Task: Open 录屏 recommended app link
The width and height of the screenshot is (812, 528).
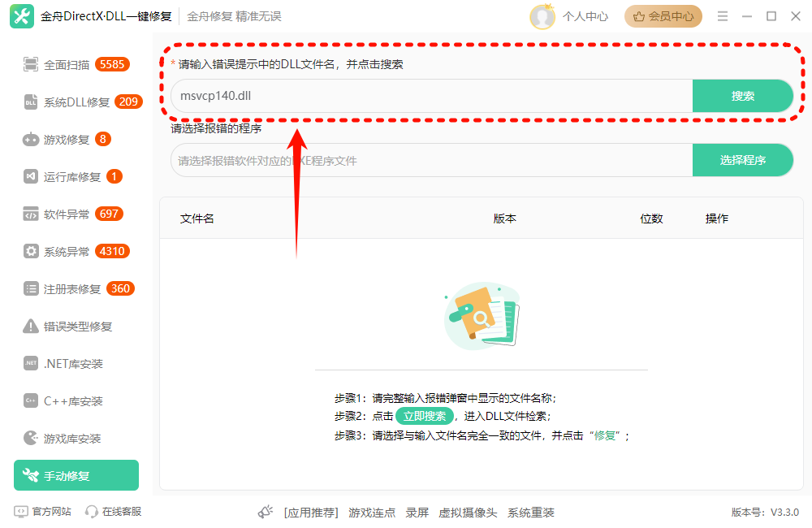Action: point(417,513)
